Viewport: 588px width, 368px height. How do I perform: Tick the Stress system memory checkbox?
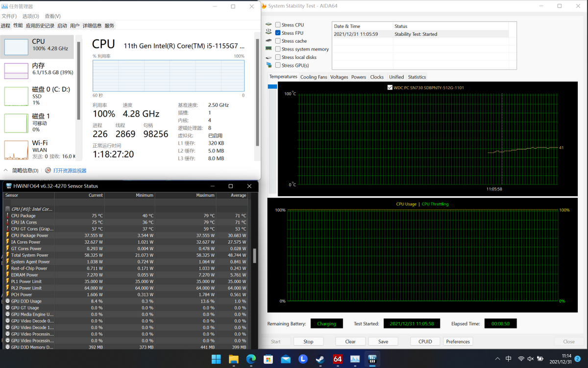[x=278, y=49]
